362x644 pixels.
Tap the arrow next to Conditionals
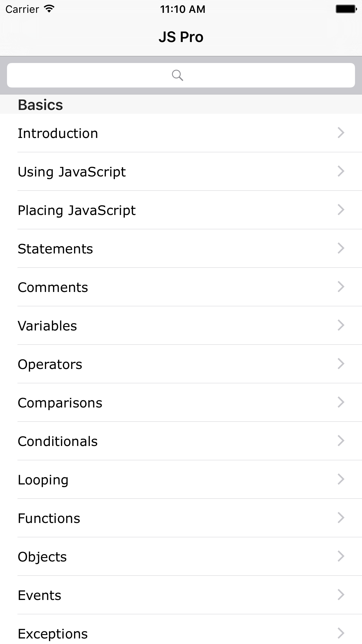341,441
